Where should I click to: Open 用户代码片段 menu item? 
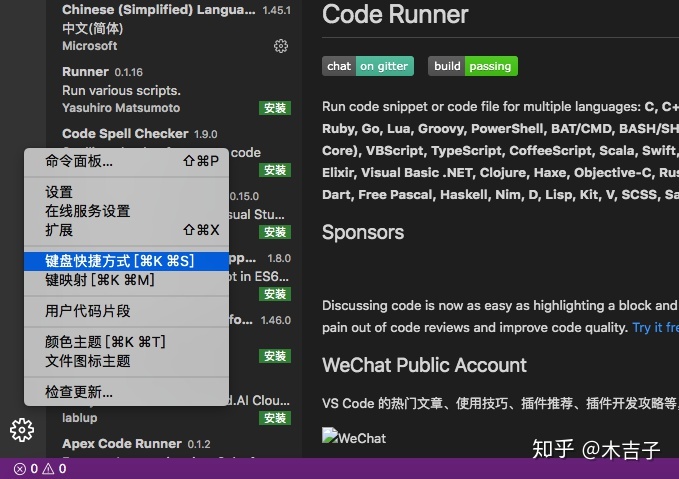126,311
